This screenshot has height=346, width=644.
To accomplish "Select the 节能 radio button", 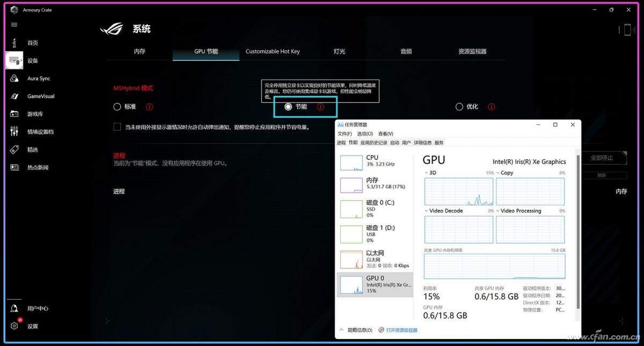I will (288, 107).
